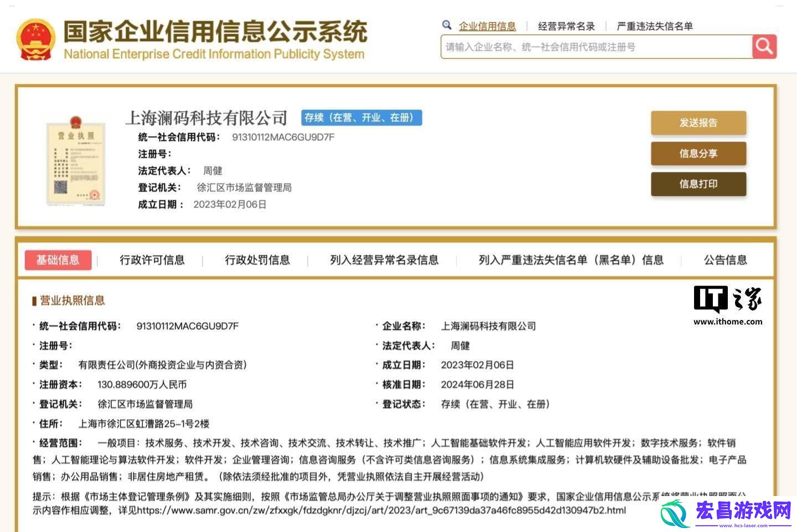Screen dimensions: 797x532
Task: Open the 行政许可信息 tab
Action: pyautogui.click(x=152, y=260)
